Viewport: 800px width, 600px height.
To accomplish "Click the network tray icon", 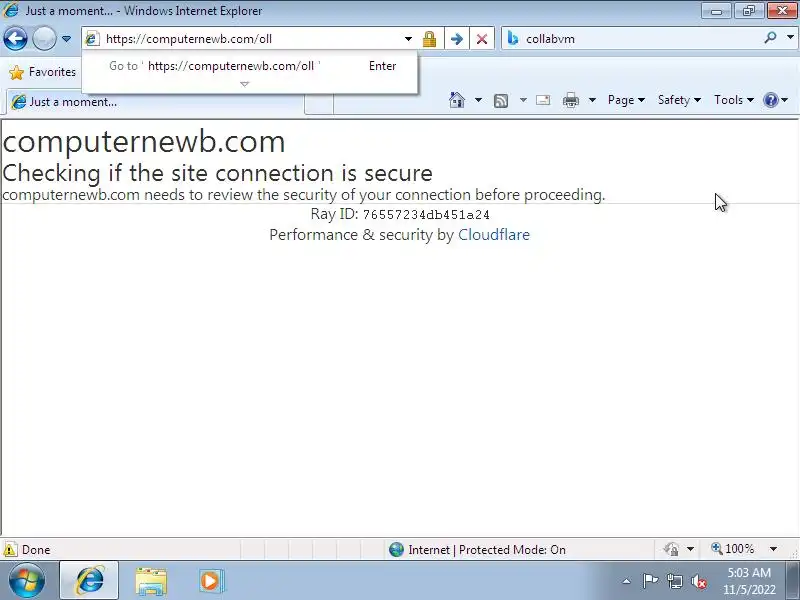I will [x=674, y=581].
